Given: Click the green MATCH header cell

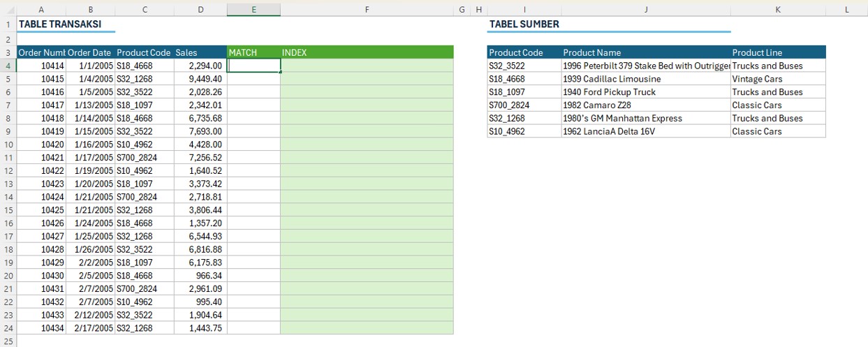Looking at the screenshot, I should tap(253, 52).
